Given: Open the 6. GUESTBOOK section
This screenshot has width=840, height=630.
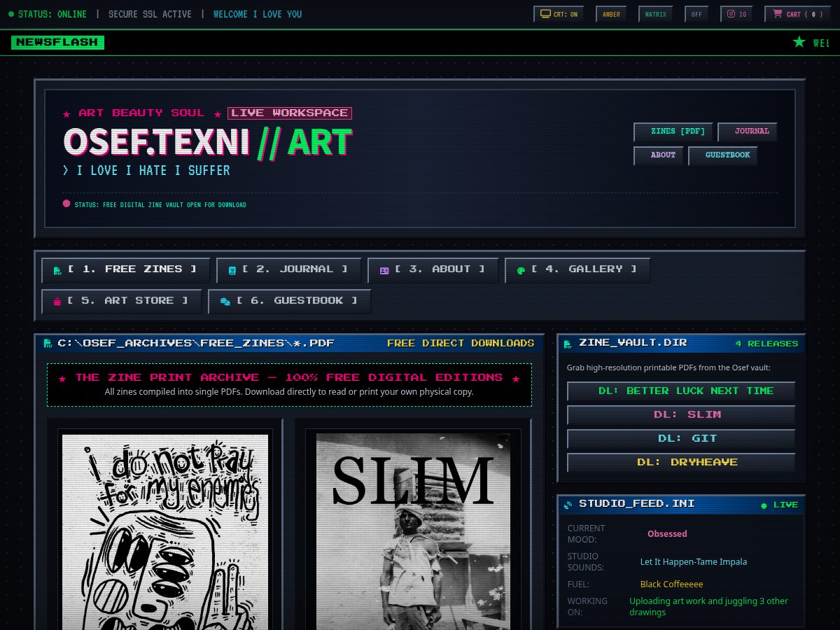Looking at the screenshot, I should pyautogui.click(x=290, y=302).
